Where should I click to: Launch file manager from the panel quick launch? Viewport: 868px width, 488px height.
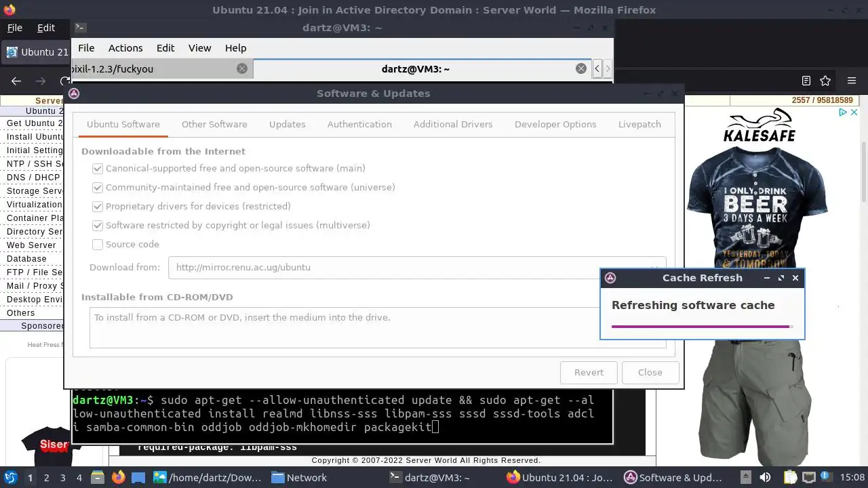point(98,477)
